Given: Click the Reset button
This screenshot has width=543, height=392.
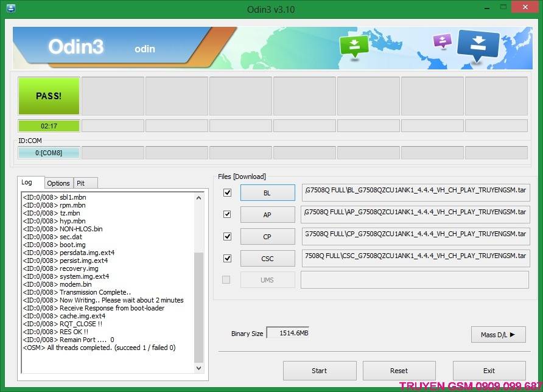Looking at the screenshot, I should point(399,371).
